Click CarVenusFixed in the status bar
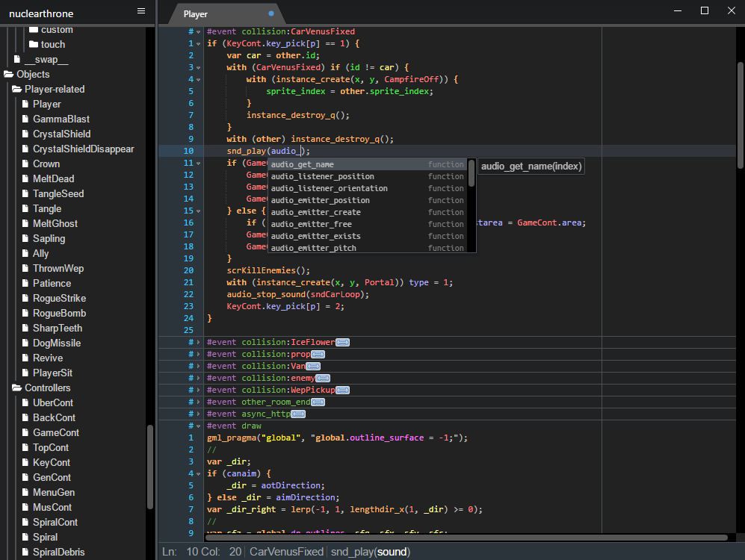 click(x=286, y=552)
